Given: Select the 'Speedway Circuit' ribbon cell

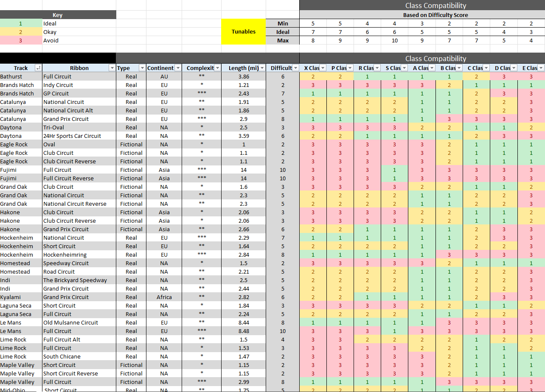Looking at the screenshot, I should coord(79,263).
